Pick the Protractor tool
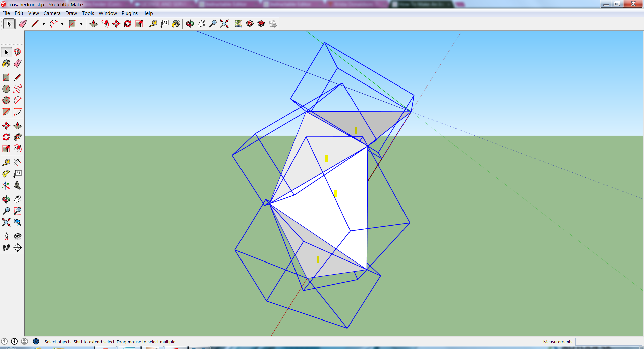The height and width of the screenshot is (349, 644). pos(6,174)
